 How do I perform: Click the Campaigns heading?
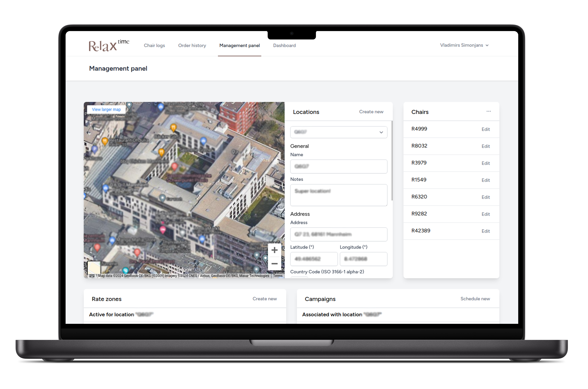[320, 299]
